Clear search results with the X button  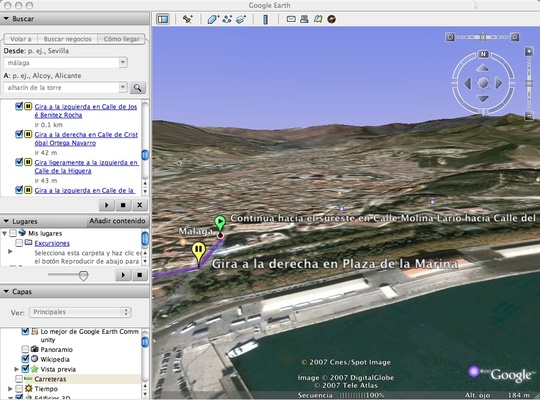pos(139,205)
